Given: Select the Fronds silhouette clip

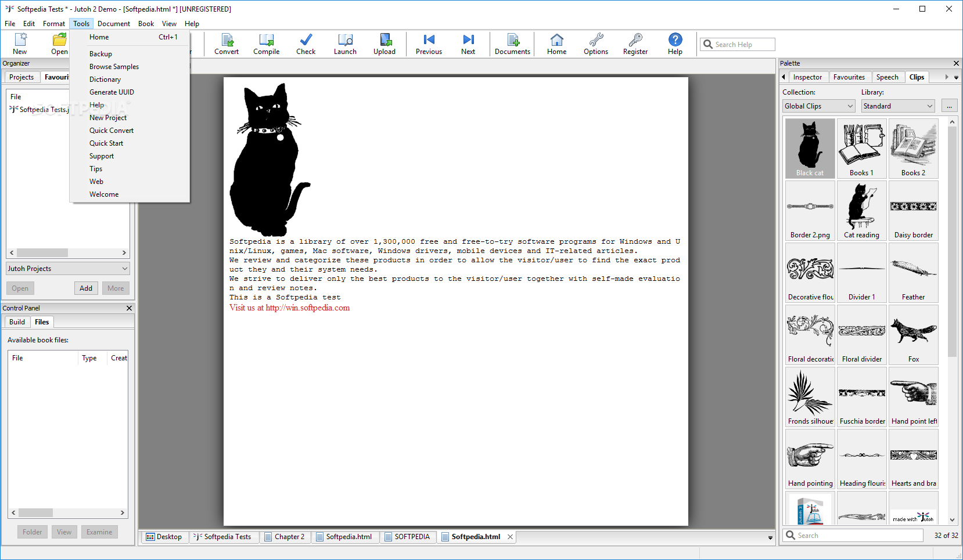Looking at the screenshot, I should [x=810, y=397].
